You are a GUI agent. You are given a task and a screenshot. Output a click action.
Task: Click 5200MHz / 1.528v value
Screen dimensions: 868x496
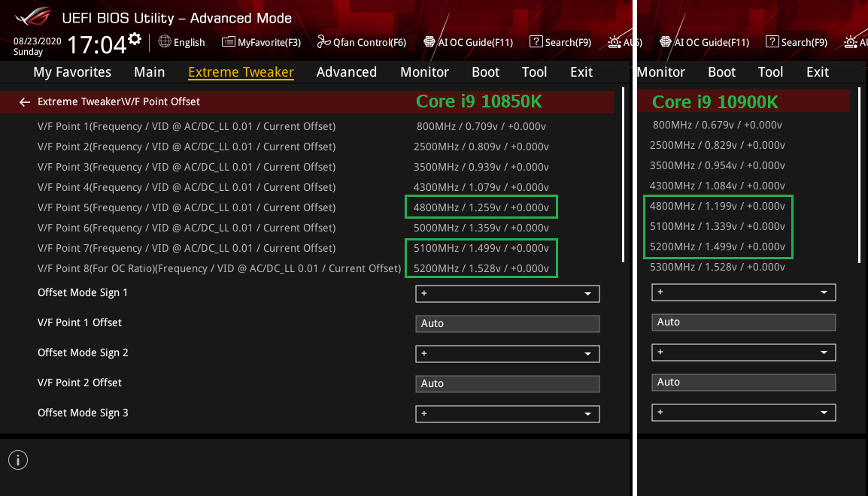point(481,268)
